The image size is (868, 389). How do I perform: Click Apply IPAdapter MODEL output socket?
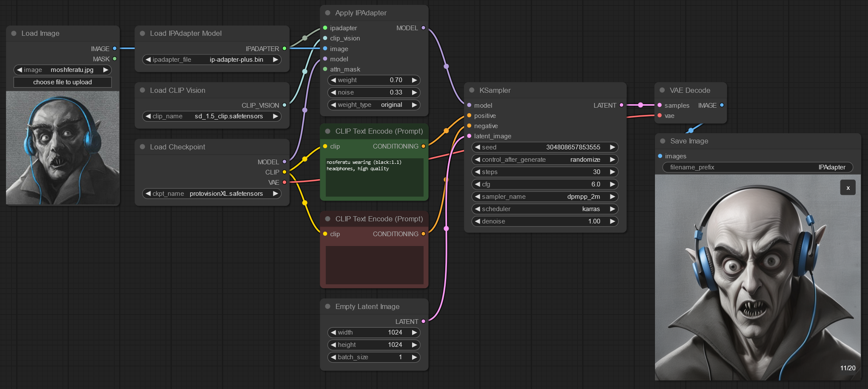(x=423, y=28)
